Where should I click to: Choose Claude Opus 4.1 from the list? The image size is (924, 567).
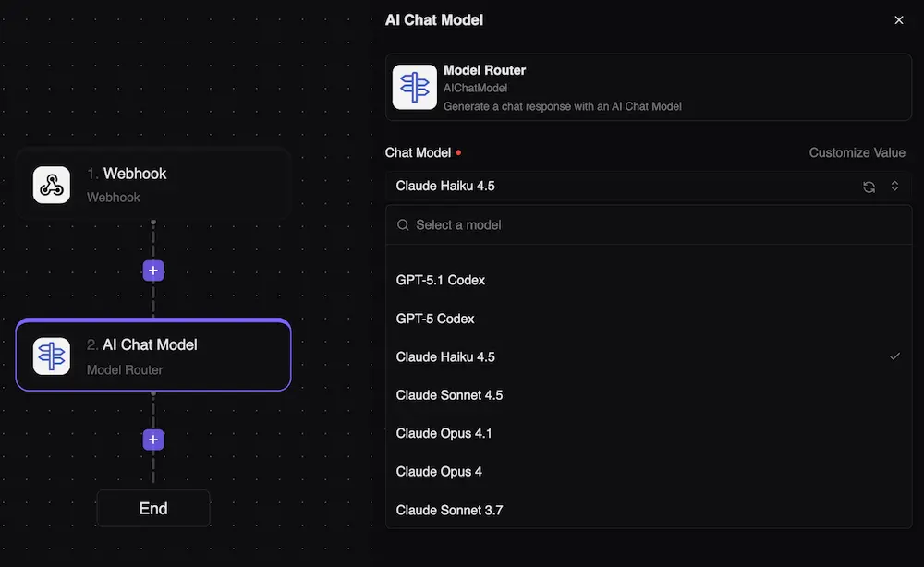point(444,433)
